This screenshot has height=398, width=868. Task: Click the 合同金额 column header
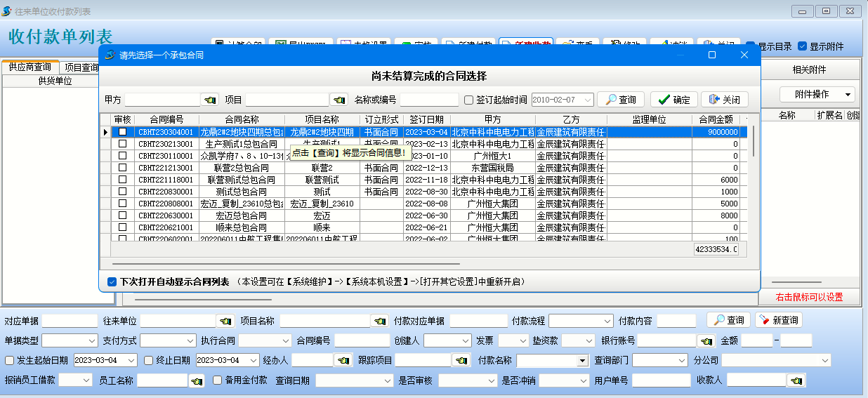(716, 119)
